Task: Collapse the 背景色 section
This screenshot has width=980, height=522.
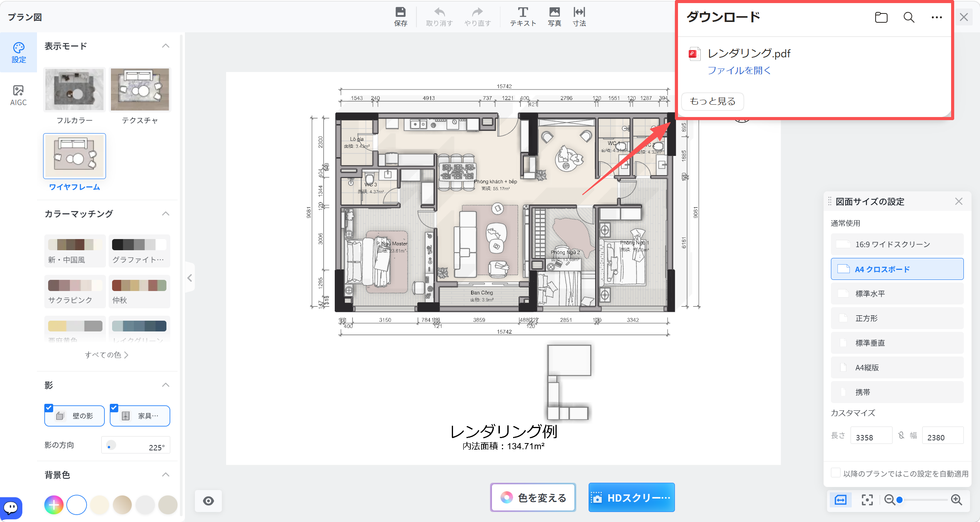Action: [166, 475]
